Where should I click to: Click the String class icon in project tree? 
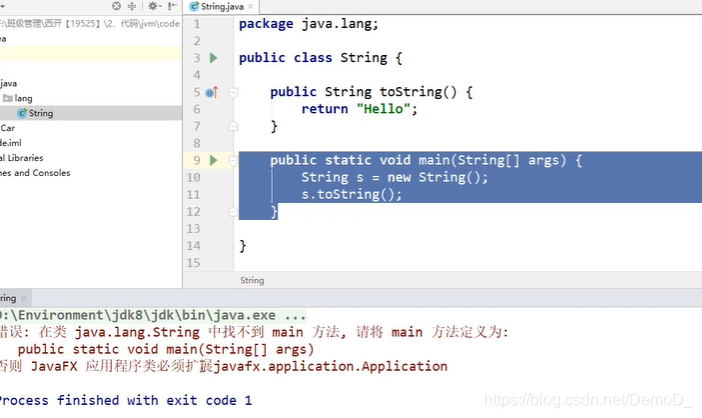click(22, 113)
